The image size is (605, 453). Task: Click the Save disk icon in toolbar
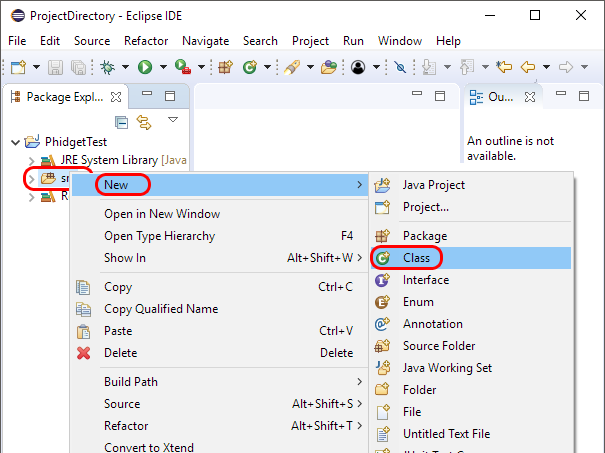click(56, 67)
